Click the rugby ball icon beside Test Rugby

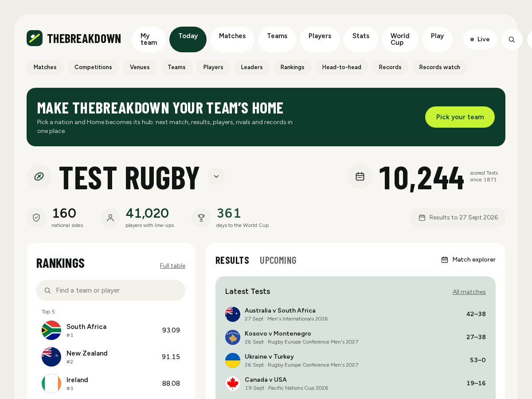click(39, 176)
